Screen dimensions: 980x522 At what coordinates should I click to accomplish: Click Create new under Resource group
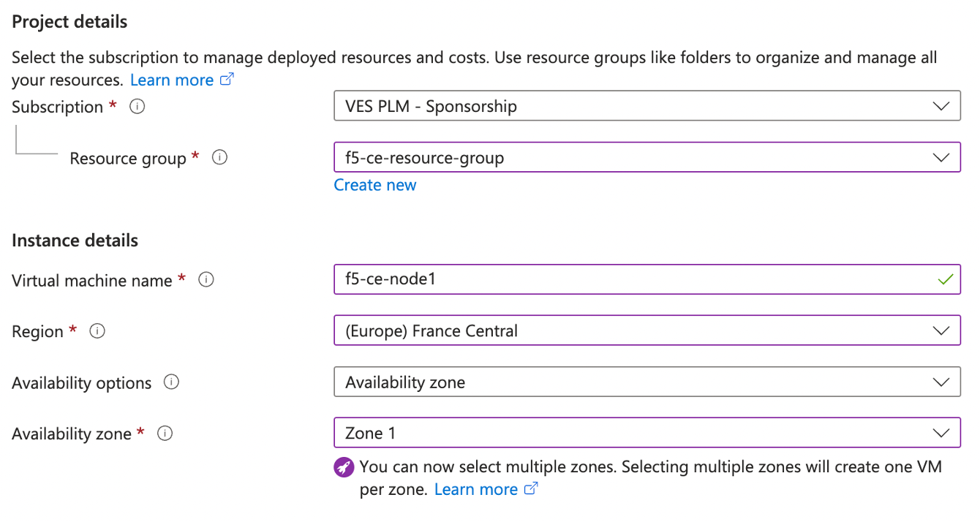[375, 185]
